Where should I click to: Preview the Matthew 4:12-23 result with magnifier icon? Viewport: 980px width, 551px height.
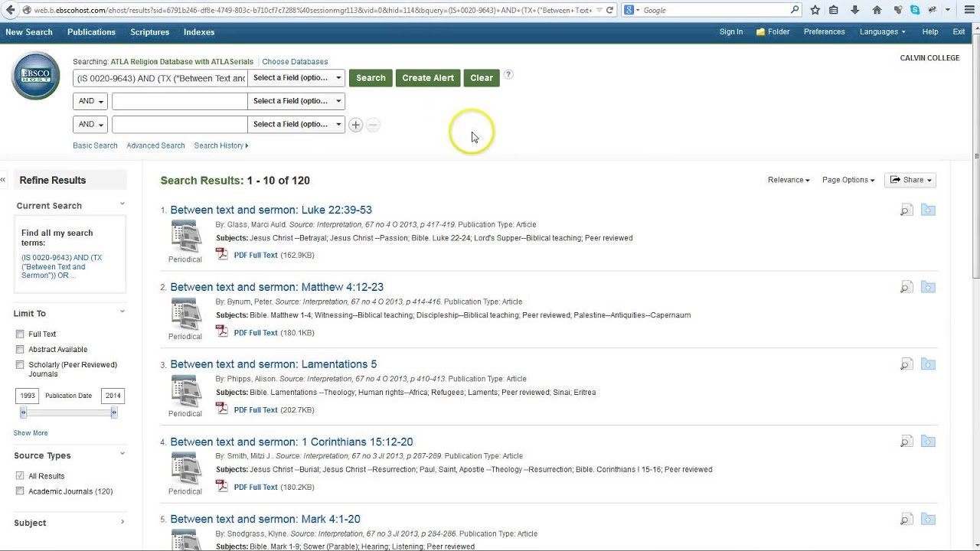point(906,287)
